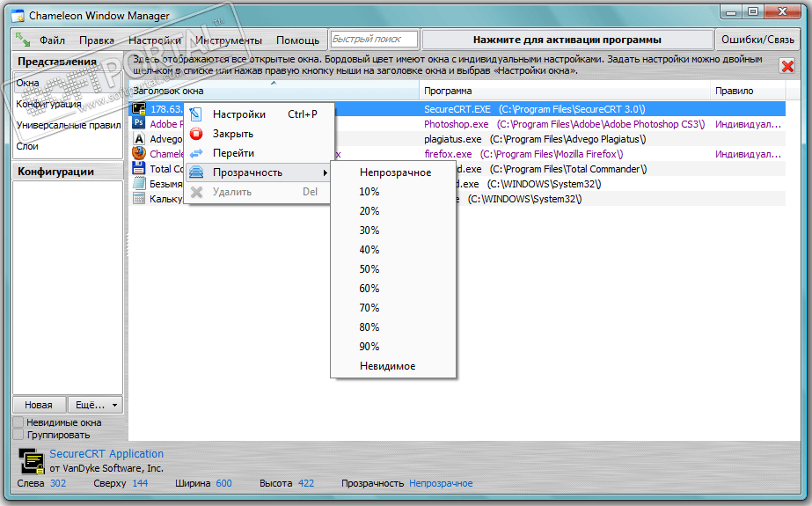Click the green arrows icon left of Файл
This screenshot has height=506, width=812.
pyautogui.click(x=23, y=40)
